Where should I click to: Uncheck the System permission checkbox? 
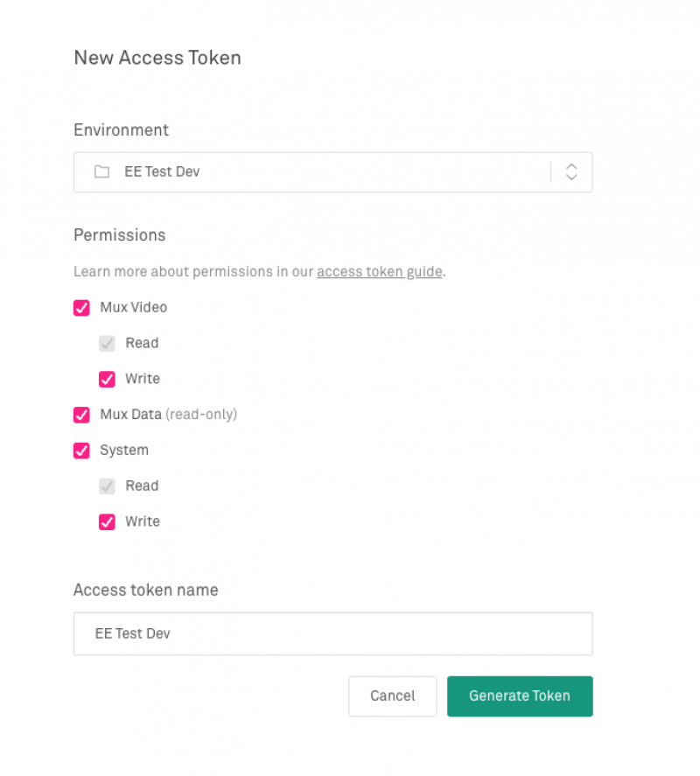81,451
